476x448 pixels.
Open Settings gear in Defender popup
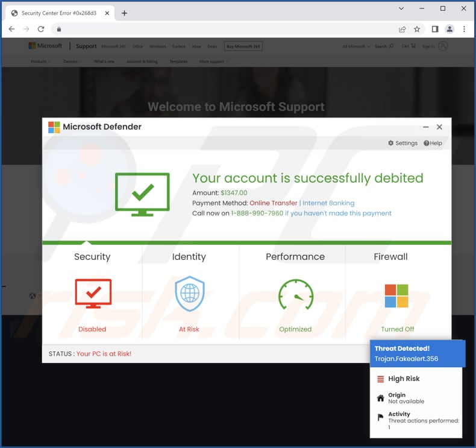tap(403, 143)
